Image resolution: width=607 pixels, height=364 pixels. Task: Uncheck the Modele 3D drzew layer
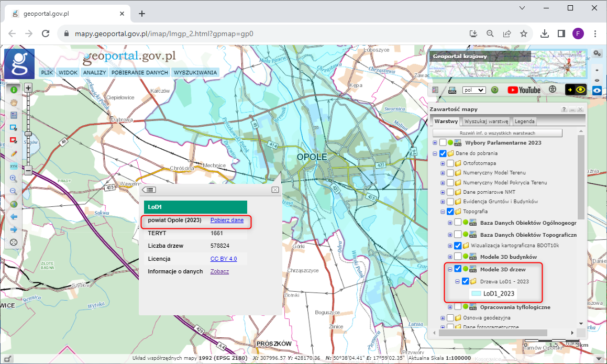click(458, 269)
